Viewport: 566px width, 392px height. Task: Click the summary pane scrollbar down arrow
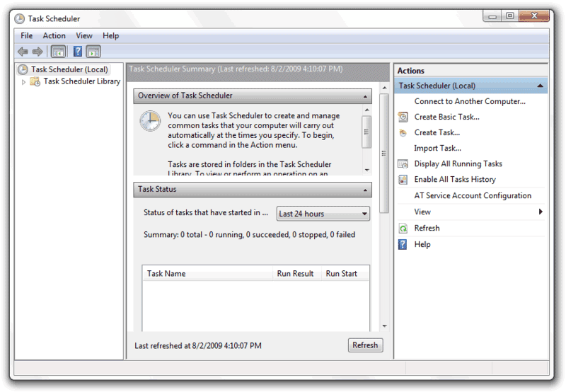click(x=384, y=326)
